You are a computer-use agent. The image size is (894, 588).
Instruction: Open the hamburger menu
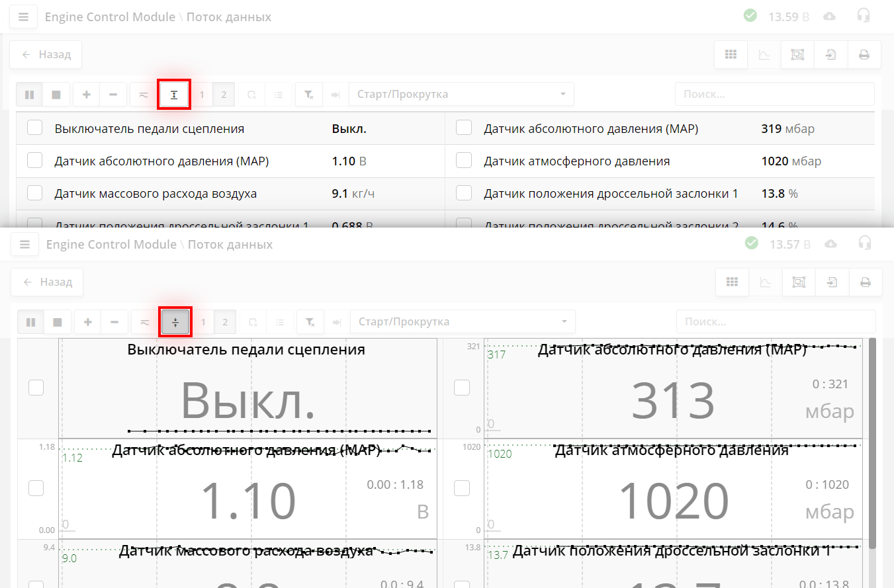(x=23, y=16)
